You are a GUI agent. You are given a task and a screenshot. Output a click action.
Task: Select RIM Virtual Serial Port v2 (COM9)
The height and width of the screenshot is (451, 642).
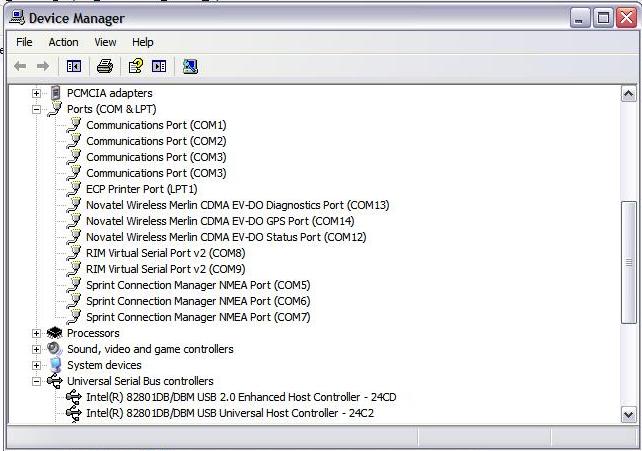point(165,268)
